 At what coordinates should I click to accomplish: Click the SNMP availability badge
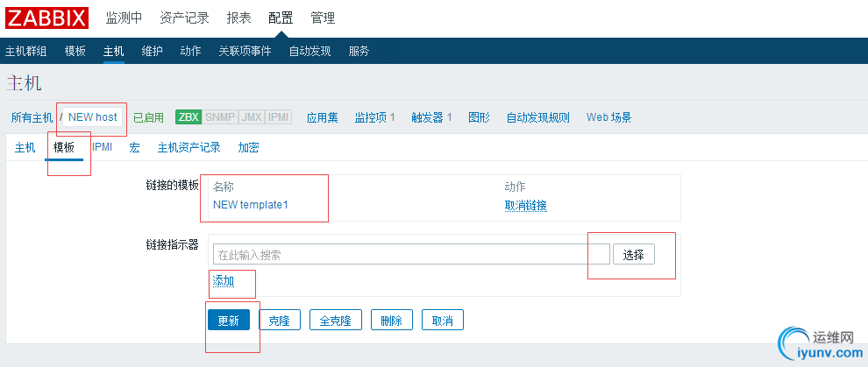coord(220,117)
